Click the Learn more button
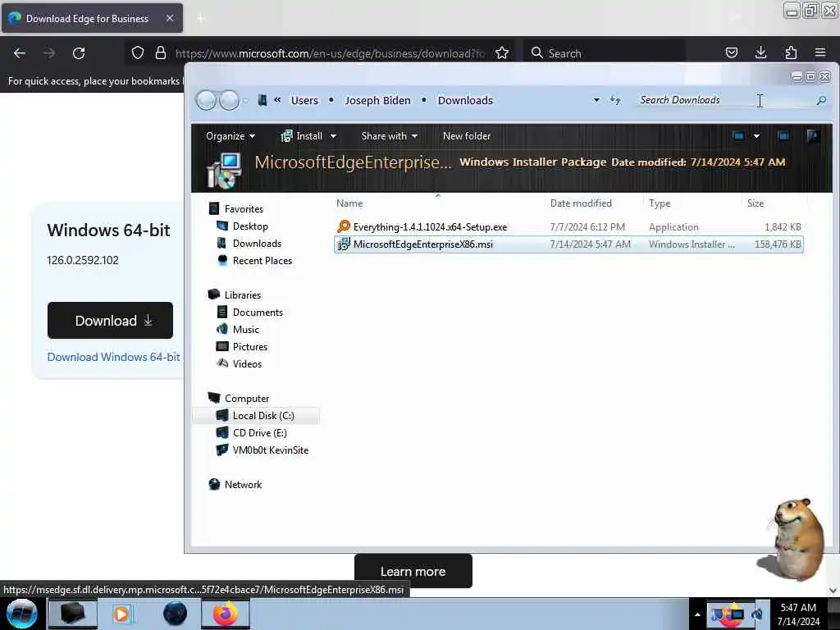Screen dimensions: 840x630 [x=413, y=571]
